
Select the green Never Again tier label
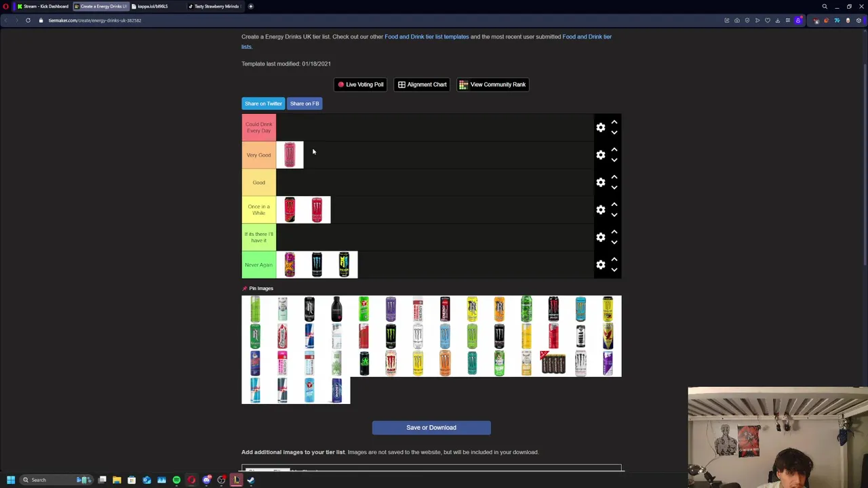pyautogui.click(x=259, y=265)
